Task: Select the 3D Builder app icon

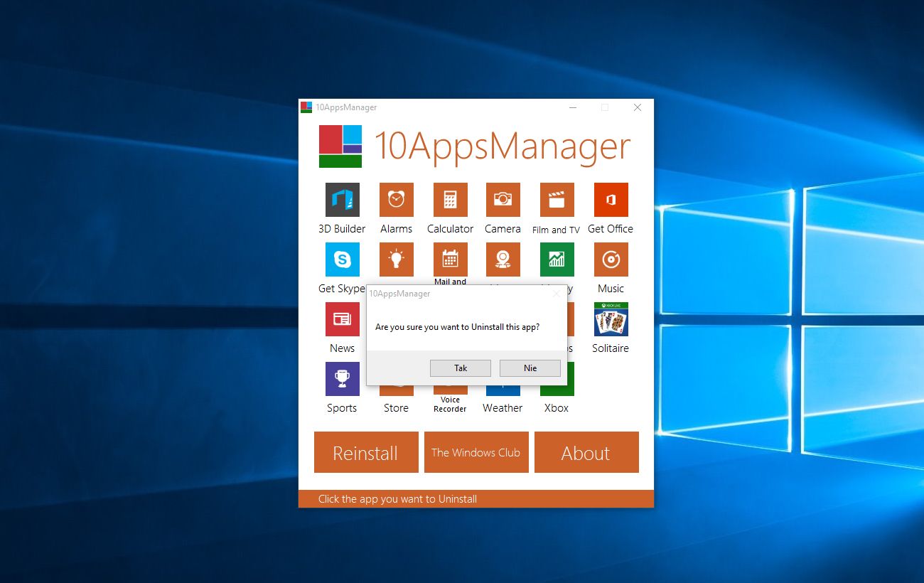Action: [x=342, y=200]
